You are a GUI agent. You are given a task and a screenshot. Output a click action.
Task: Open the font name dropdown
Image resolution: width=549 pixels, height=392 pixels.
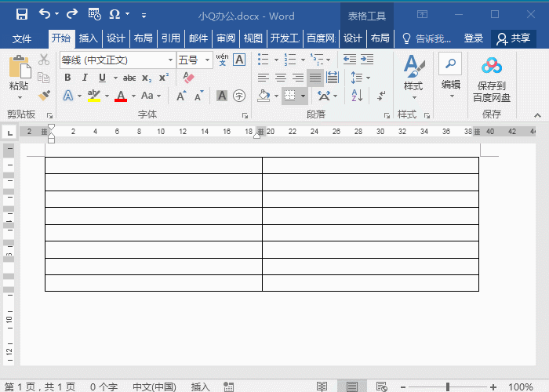pos(170,60)
